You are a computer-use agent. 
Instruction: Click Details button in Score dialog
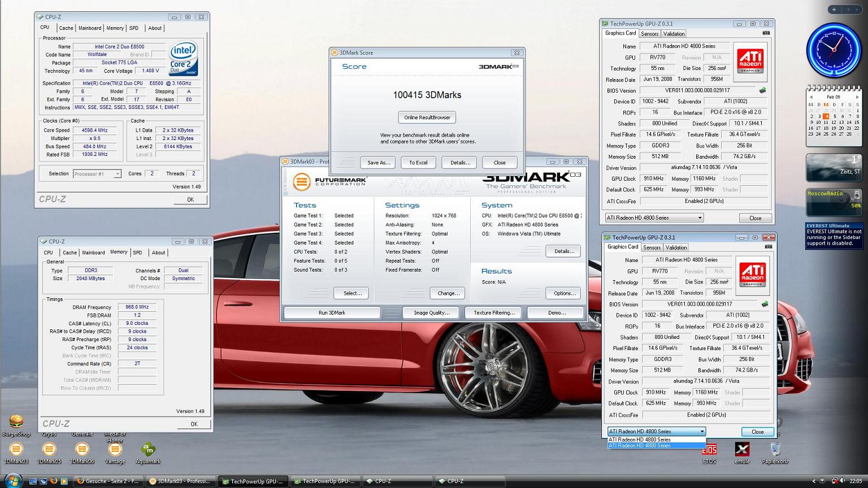pyautogui.click(x=460, y=163)
